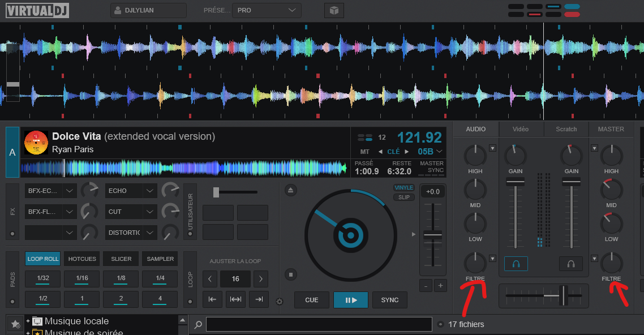Screen dimensions: 644x335
Task: Adjust the left channel volume fader
Action: pyautogui.click(x=516, y=182)
